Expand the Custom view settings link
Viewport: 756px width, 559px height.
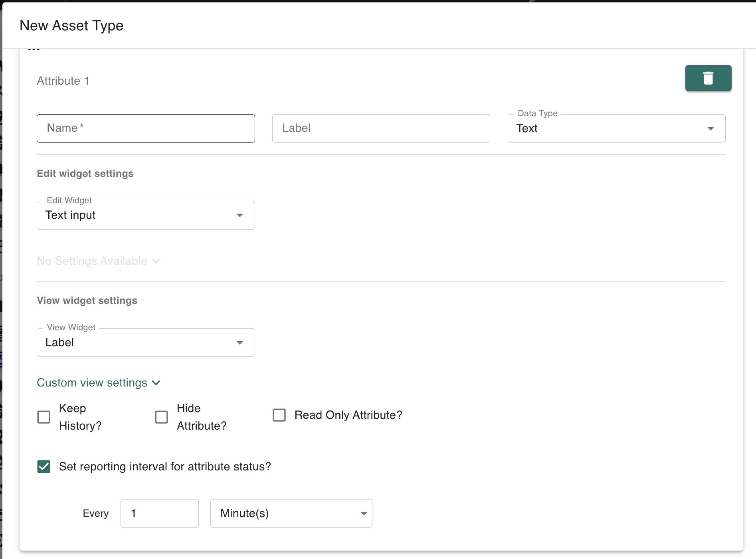tap(92, 383)
